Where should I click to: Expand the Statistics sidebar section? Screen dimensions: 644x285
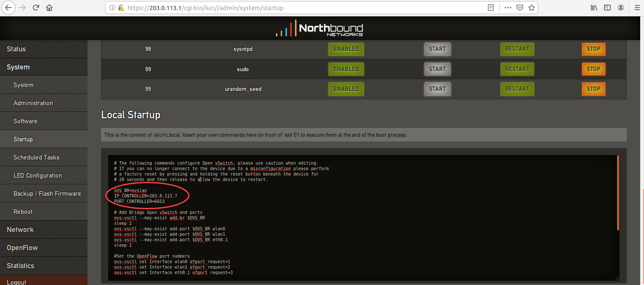(44, 266)
